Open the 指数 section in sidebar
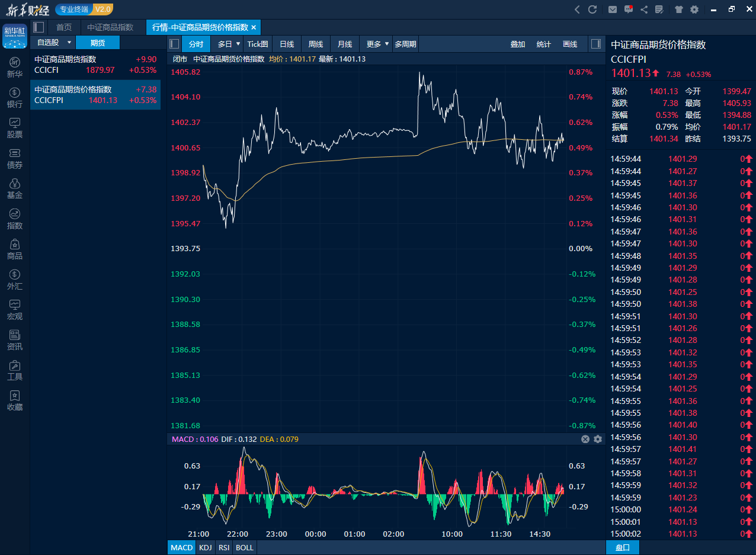 click(15, 219)
